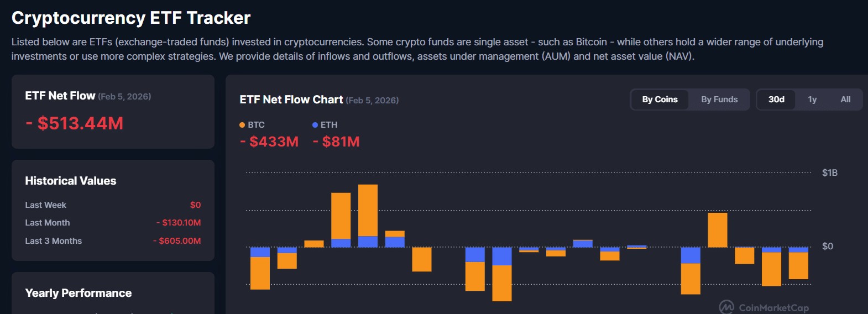Screen dimensions: 868x314
Task: Click the BTC net flow value -$433M
Action: (x=269, y=142)
